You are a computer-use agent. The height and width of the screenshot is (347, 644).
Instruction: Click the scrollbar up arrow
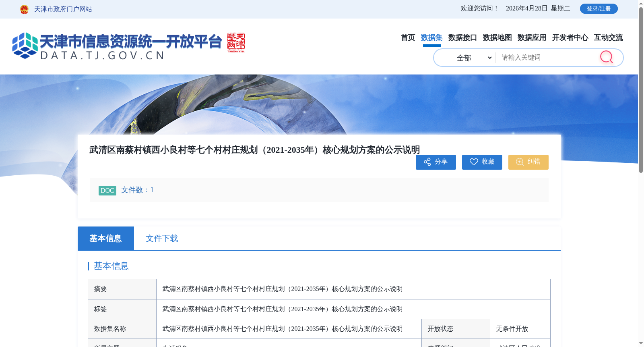pos(641,3)
